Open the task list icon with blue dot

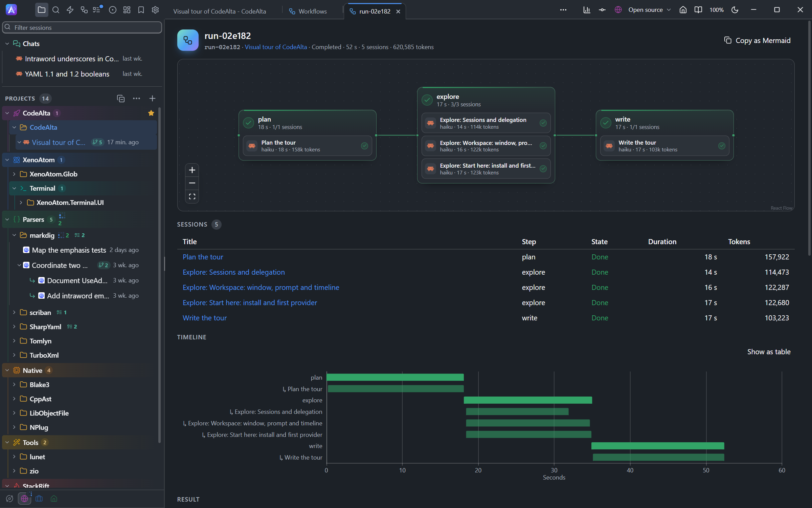(x=97, y=9)
